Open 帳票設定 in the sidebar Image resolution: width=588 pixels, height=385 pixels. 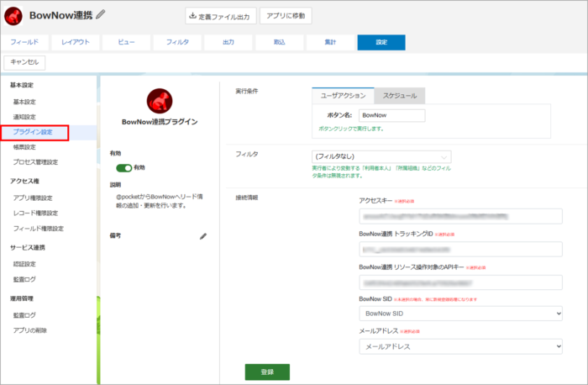click(24, 147)
